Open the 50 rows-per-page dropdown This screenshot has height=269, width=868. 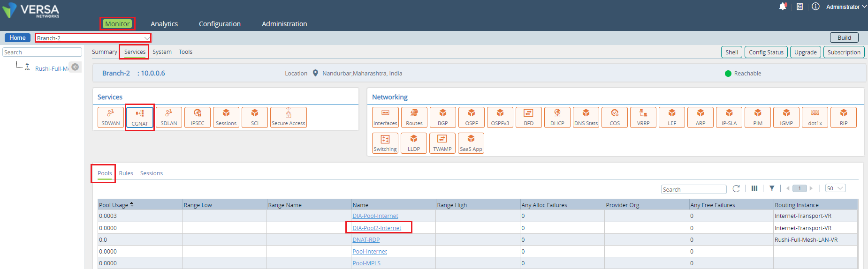click(x=835, y=188)
